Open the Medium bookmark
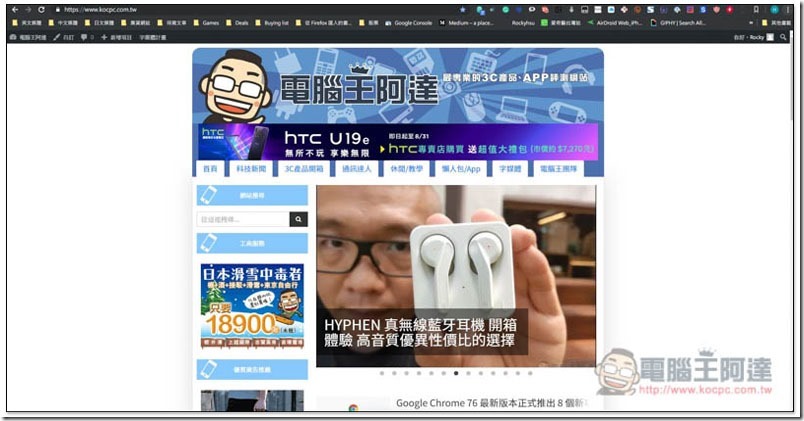Viewport: 804px width, 421px height. pos(466,23)
